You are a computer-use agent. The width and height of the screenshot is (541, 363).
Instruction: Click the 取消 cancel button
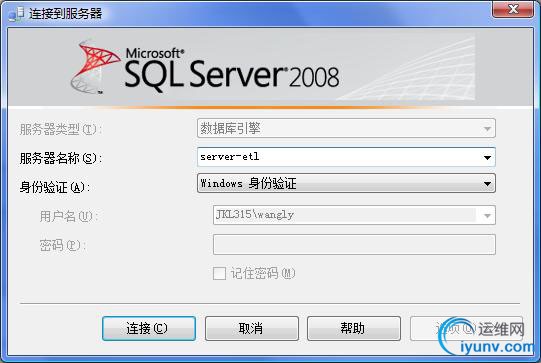[252, 328]
